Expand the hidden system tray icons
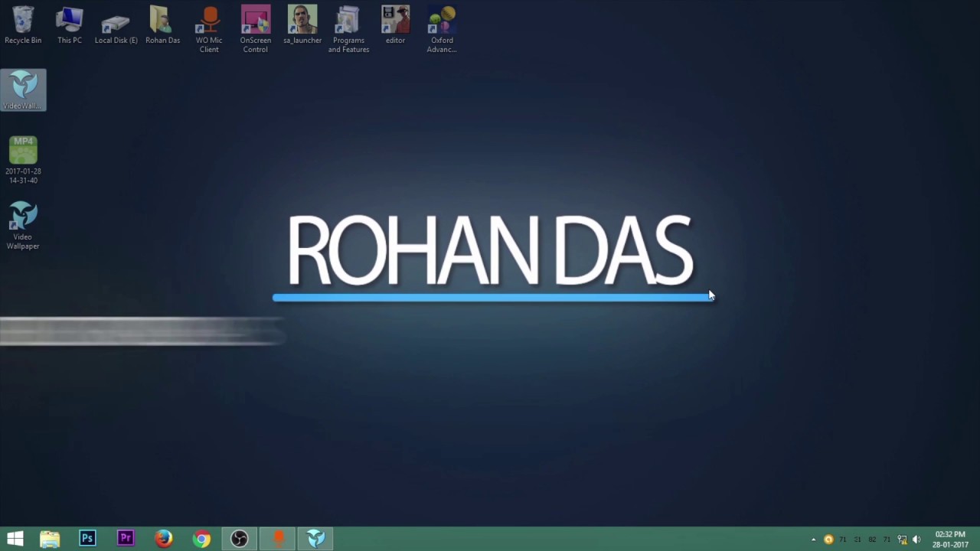This screenshot has width=980, height=551. [x=813, y=540]
